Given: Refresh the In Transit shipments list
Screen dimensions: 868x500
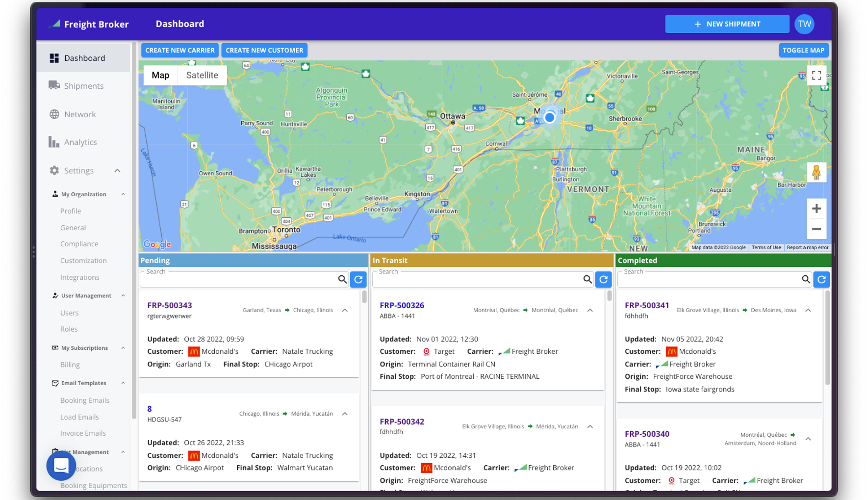Looking at the screenshot, I should tap(604, 280).
